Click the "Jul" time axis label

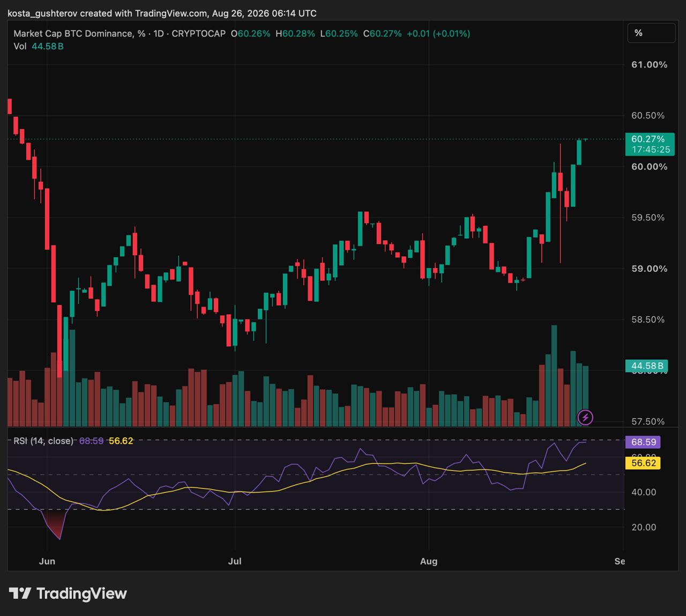(x=235, y=561)
